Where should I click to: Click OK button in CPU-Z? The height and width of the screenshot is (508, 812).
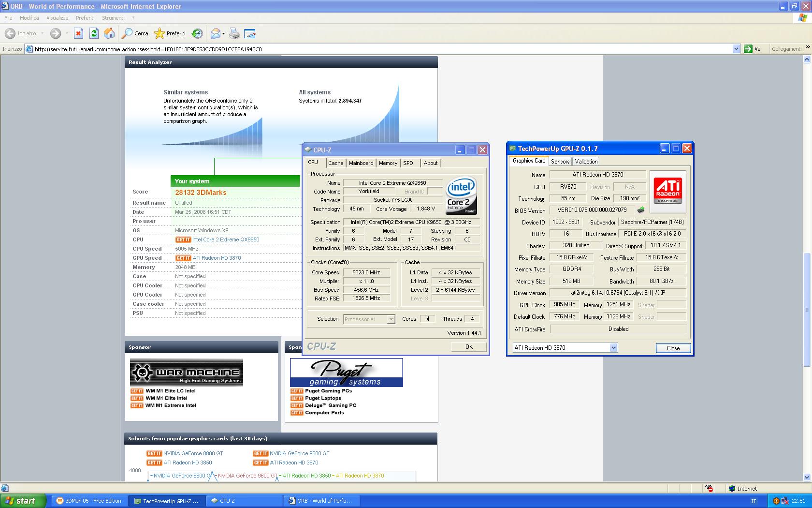[x=469, y=346]
